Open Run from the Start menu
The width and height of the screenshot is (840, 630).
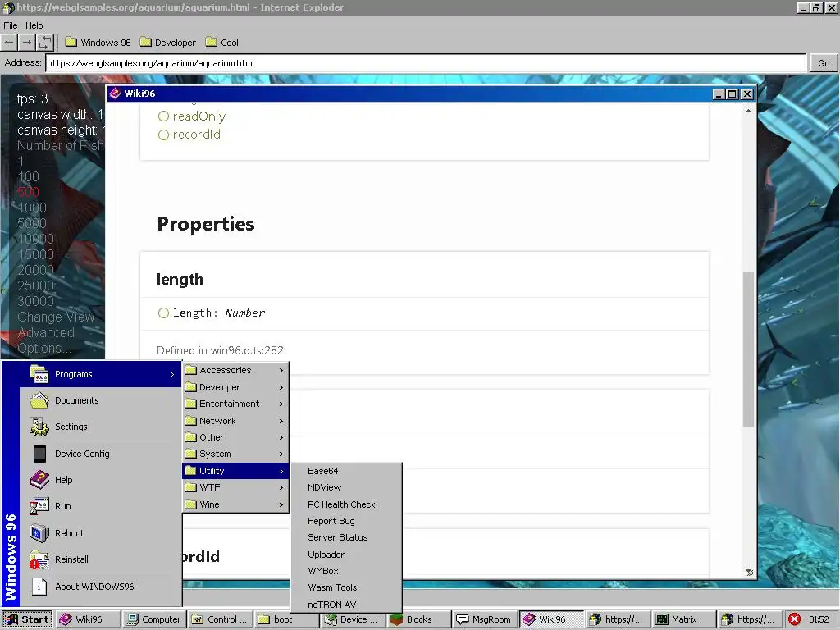click(101, 505)
